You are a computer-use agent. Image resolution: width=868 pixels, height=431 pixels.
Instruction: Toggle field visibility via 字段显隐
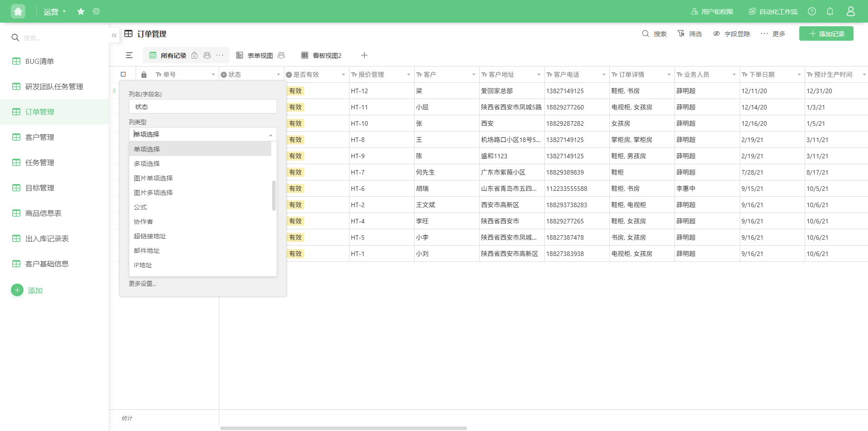[731, 33]
